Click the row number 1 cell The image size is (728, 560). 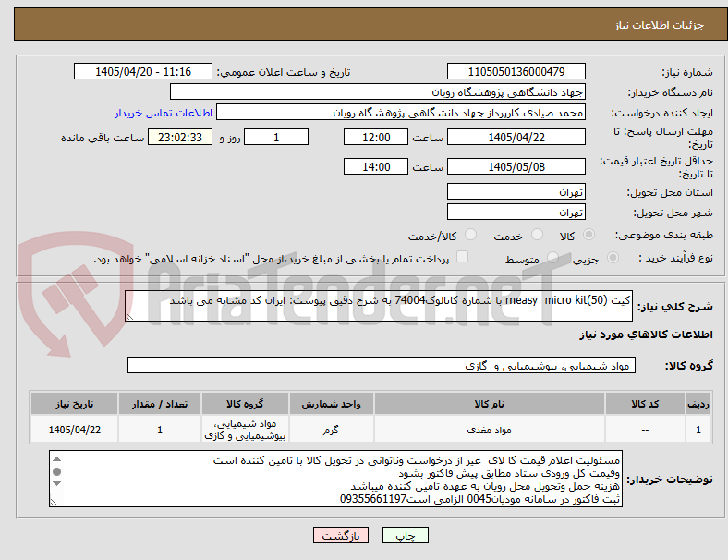coord(698,430)
